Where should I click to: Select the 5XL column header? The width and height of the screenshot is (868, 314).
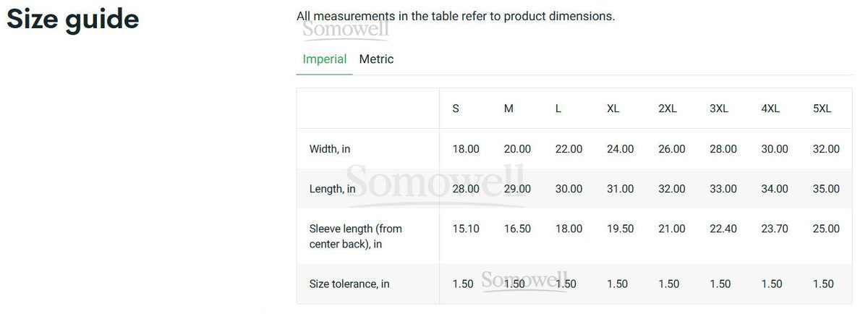(822, 109)
